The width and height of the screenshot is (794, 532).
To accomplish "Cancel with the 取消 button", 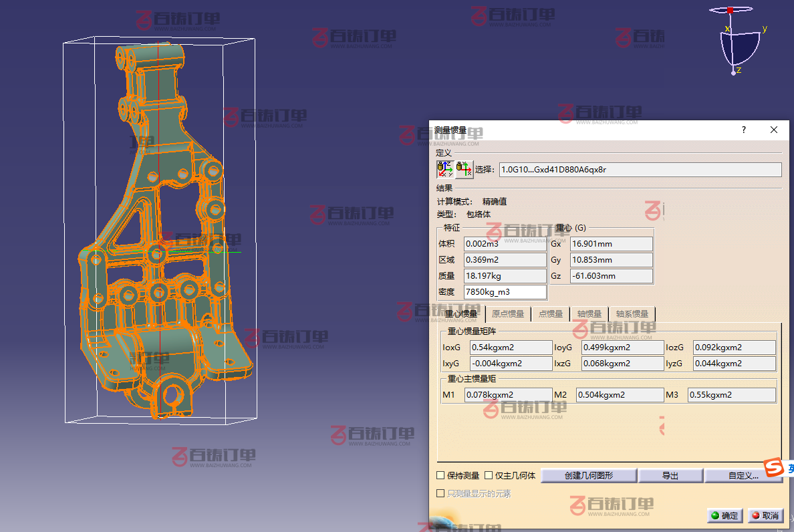I will (x=765, y=515).
